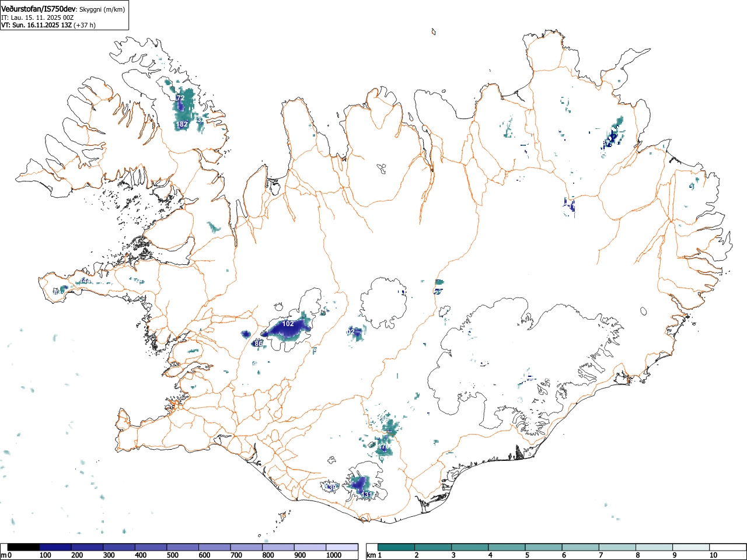Image resolution: width=747 pixels, height=560 pixels.
Task: Click the '8' tick on the km legend
Action: [x=637, y=555]
